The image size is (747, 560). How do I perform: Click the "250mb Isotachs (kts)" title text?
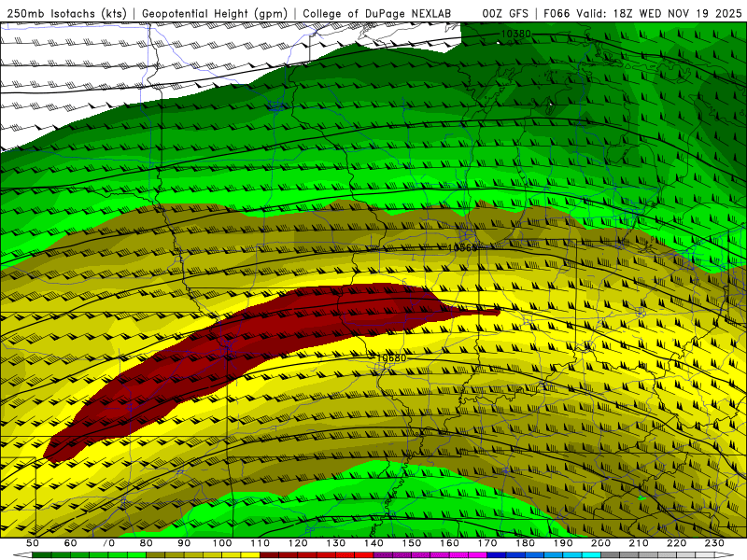tap(66, 14)
